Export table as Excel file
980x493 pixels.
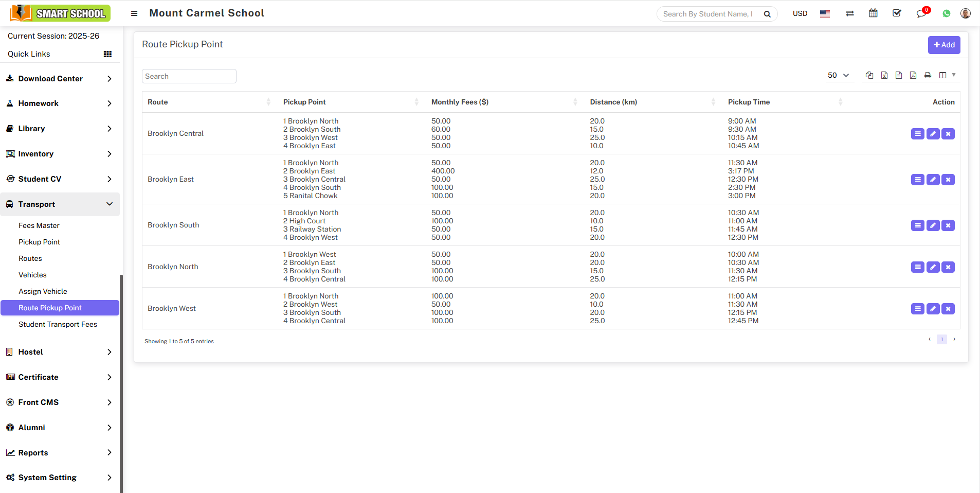pyautogui.click(x=884, y=75)
